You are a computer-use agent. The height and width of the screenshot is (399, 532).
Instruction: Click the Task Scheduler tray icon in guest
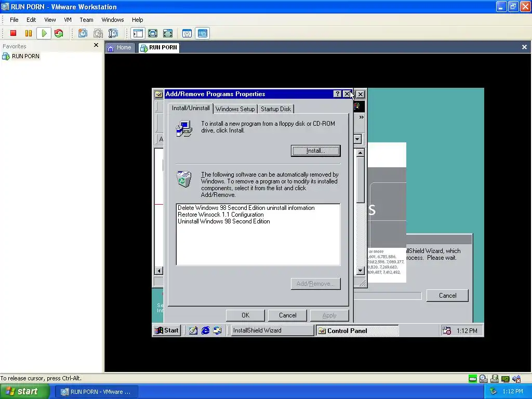coord(447,330)
